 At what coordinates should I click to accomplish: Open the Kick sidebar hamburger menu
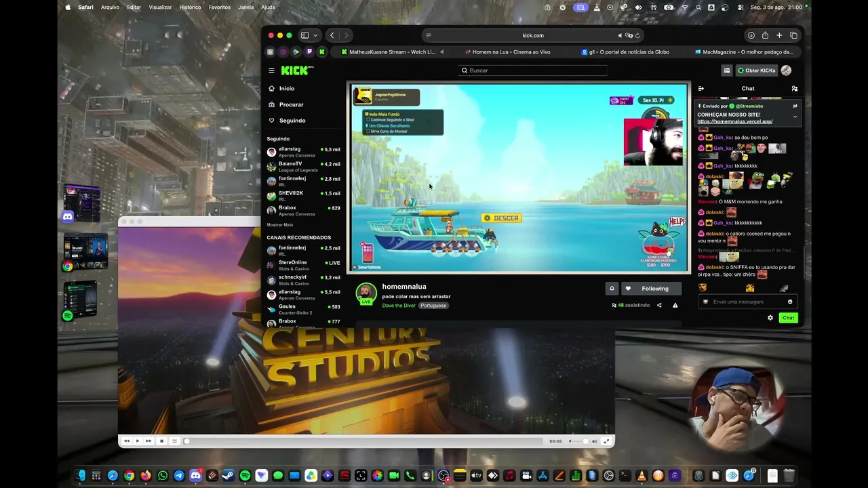[x=271, y=70]
